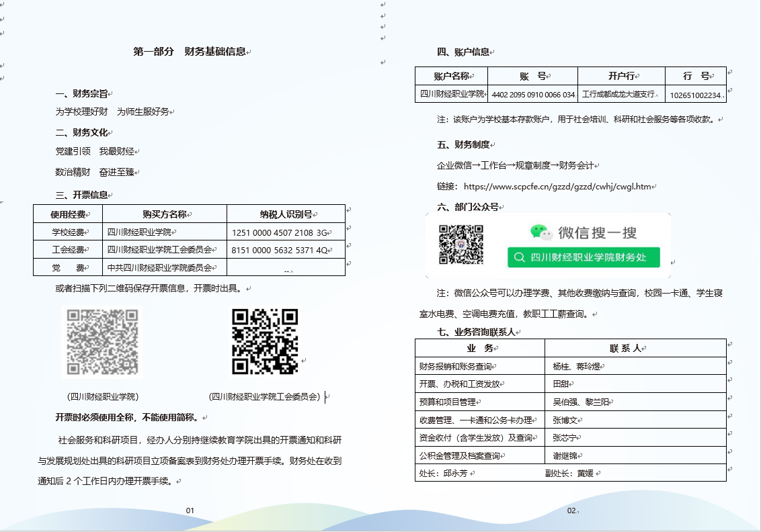Click the 财务报销和账务查询 table cell
Viewport: 761px width, 532px height.
455,366
